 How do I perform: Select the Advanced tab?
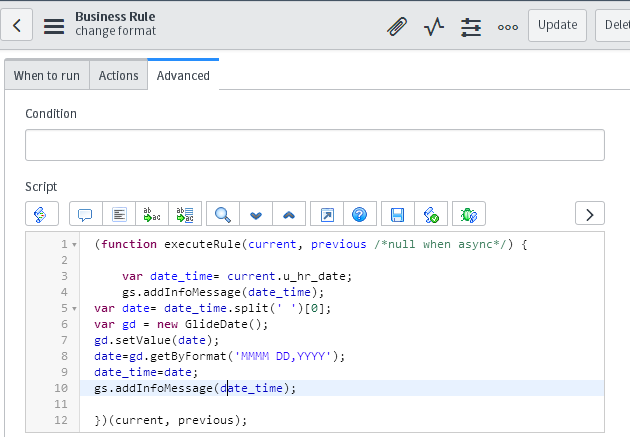pos(183,76)
